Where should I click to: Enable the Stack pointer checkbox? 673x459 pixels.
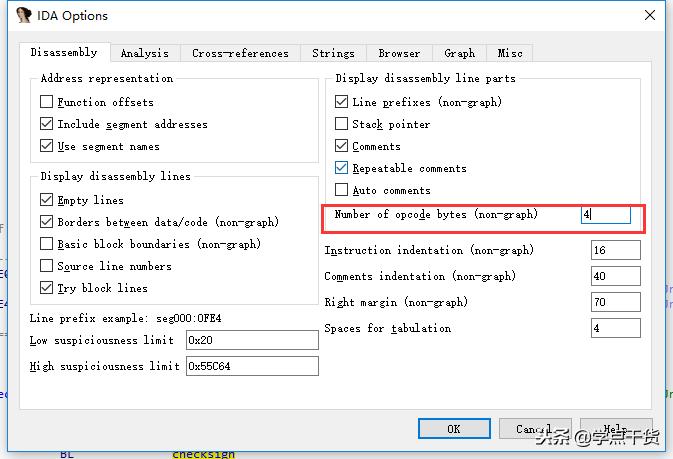point(341,124)
